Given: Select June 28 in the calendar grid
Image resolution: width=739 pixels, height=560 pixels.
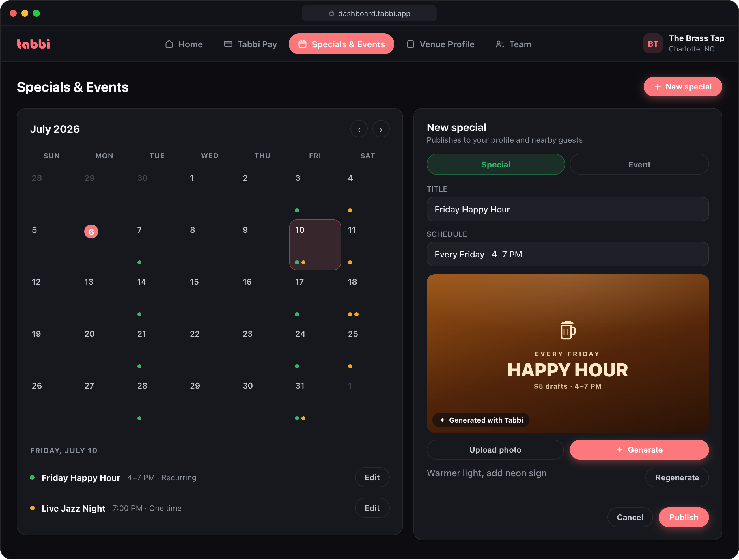Looking at the screenshot, I should pos(52,193).
